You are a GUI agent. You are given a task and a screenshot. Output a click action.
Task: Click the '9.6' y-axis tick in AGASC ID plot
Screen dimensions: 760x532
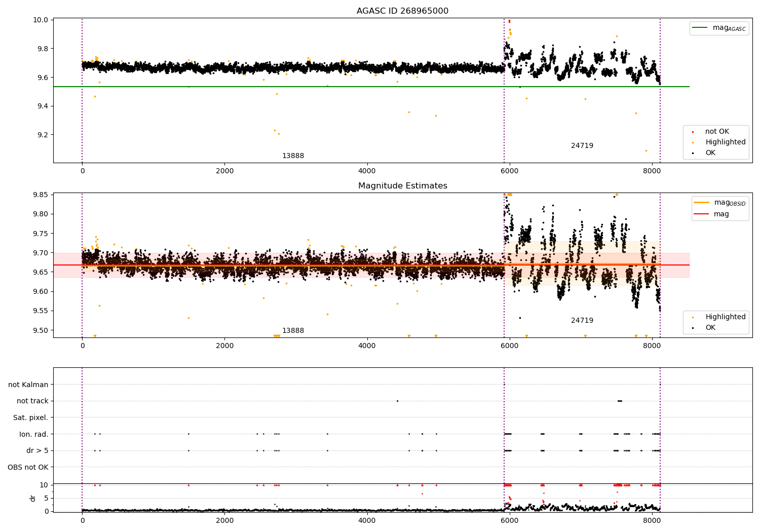[x=44, y=78]
